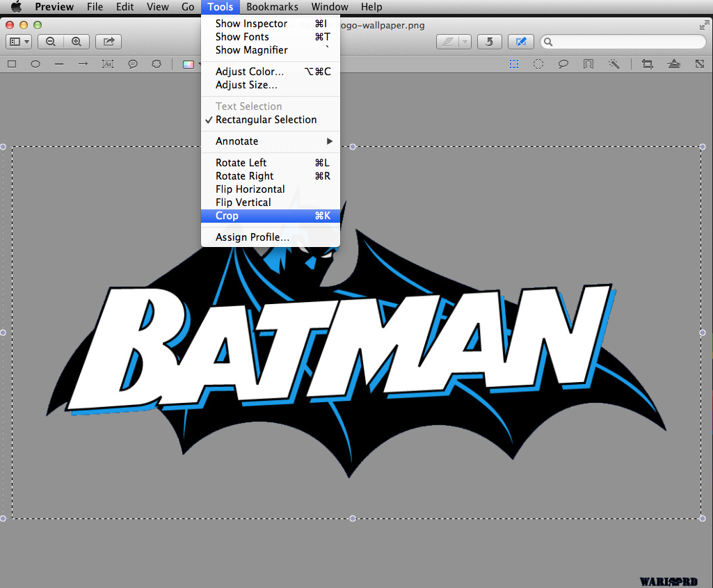Screen dimensions: 713x588
Task: Select the lasso selection tool
Action: pyautogui.click(x=563, y=64)
